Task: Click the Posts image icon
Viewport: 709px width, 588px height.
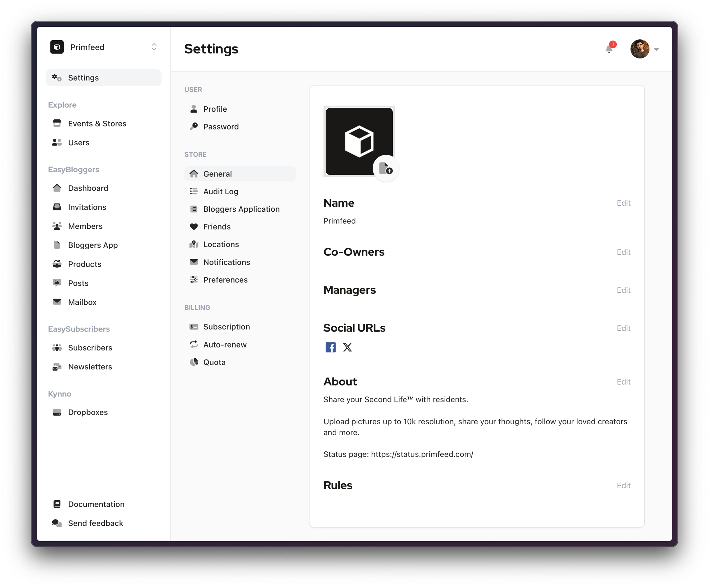Action: (57, 283)
